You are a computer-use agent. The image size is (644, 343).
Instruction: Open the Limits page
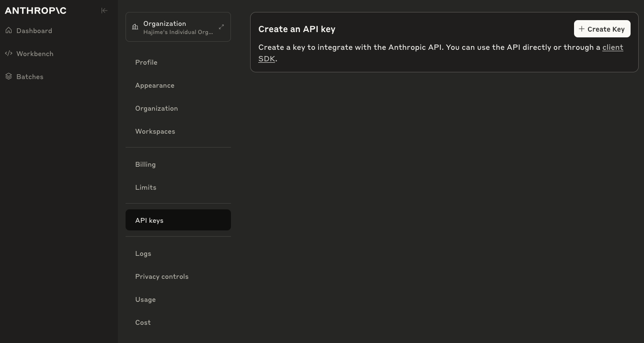[146, 187]
